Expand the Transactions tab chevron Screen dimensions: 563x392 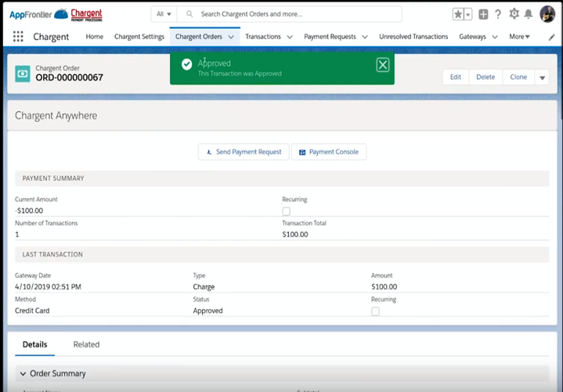tap(290, 37)
